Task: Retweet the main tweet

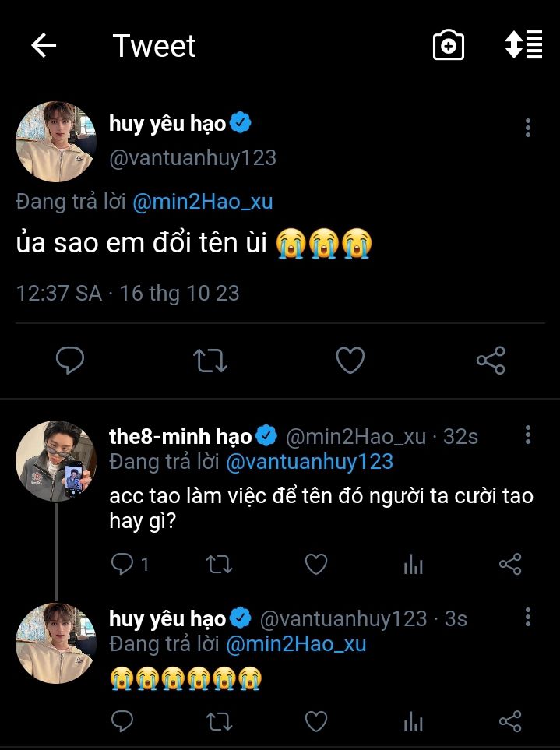Action: [x=210, y=360]
